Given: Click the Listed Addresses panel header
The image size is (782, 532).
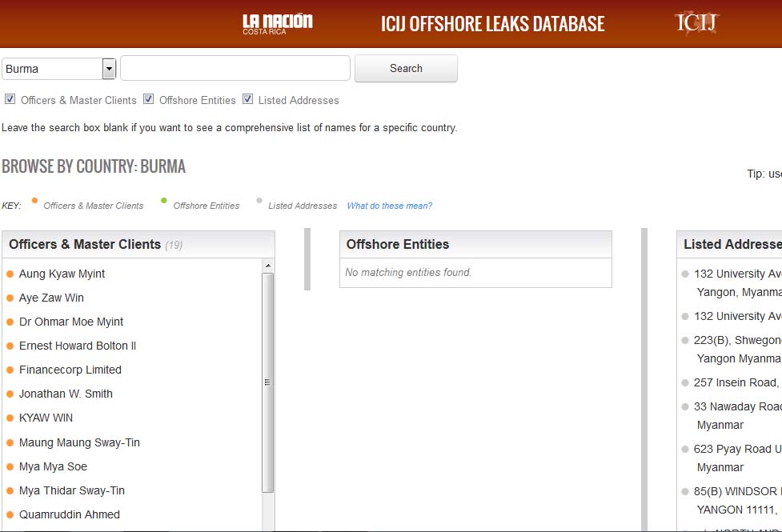Looking at the screenshot, I should pos(729,244).
